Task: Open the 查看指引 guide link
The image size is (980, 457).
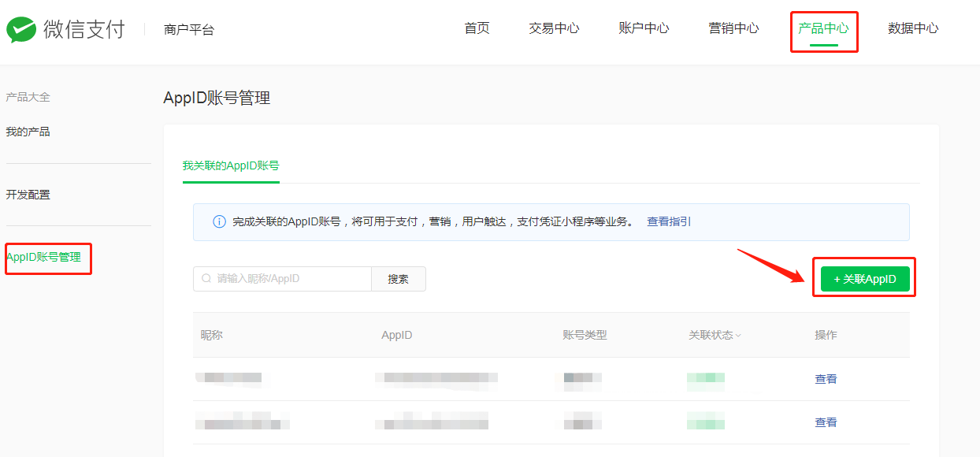Action: [x=669, y=222]
